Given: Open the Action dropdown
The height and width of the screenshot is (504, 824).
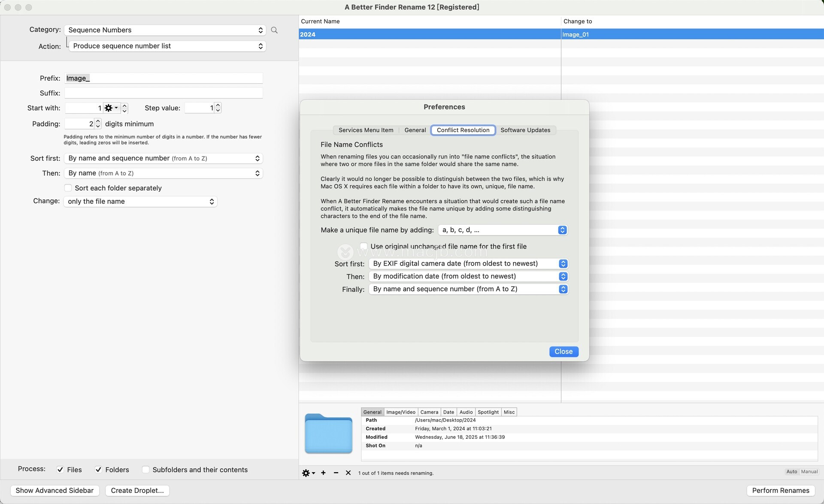Looking at the screenshot, I should [167, 46].
